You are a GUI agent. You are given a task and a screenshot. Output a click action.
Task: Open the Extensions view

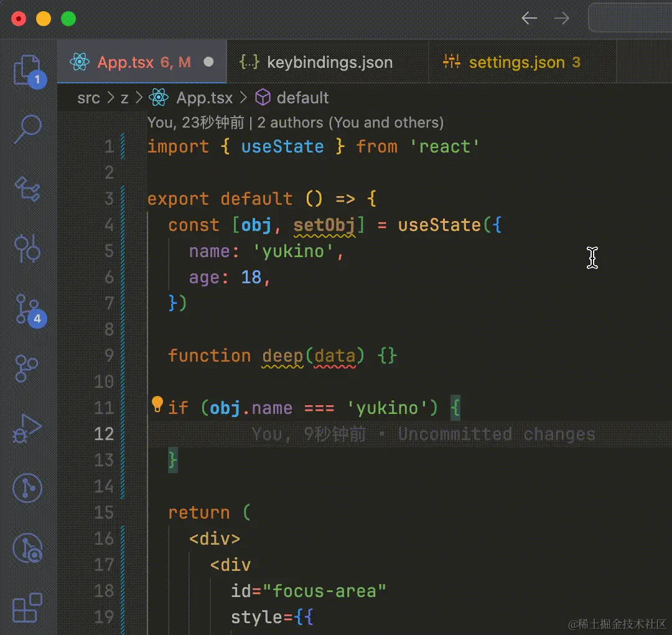[x=27, y=608]
